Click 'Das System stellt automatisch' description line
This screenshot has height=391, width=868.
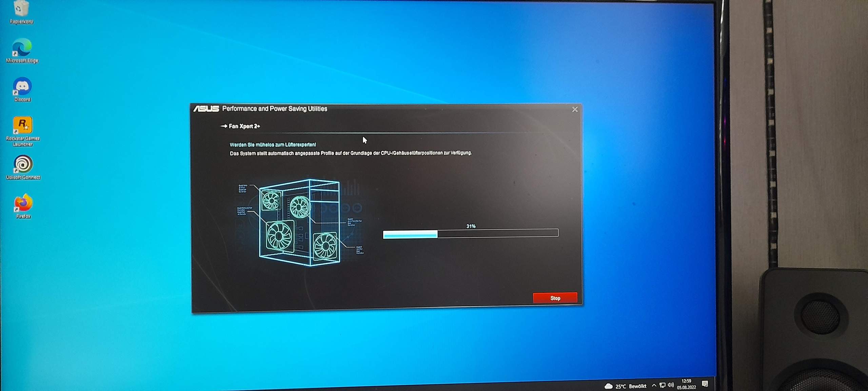click(x=351, y=153)
